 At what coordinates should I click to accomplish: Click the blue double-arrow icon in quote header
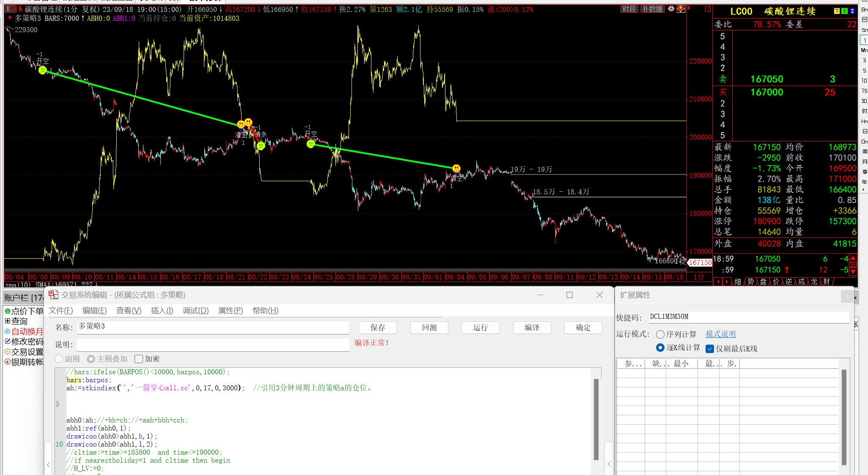tap(852, 11)
